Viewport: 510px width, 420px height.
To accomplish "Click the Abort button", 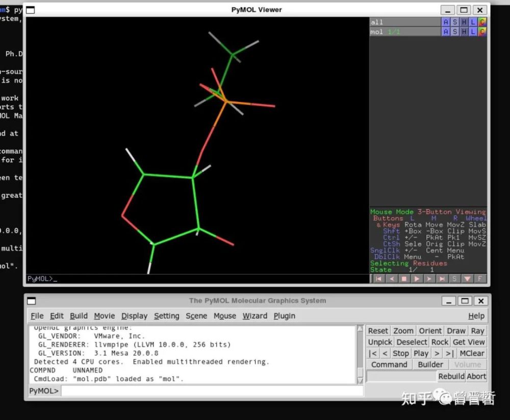I will [476, 376].
